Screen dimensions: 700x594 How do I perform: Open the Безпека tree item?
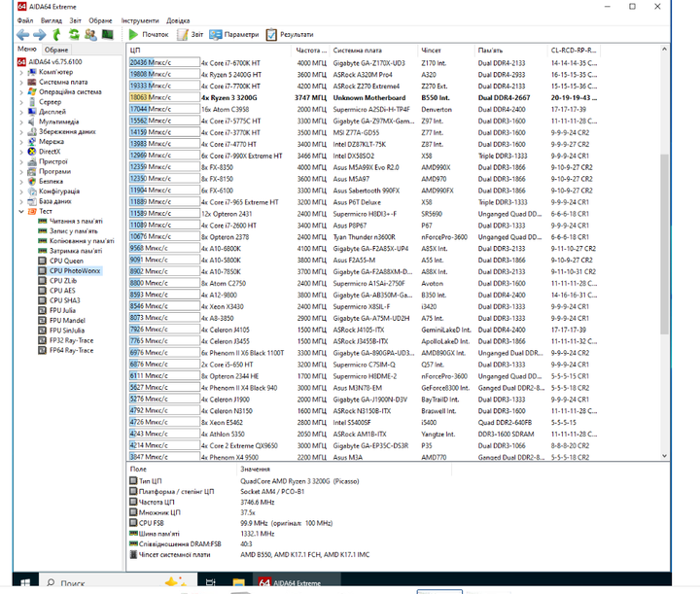(51, 181)
